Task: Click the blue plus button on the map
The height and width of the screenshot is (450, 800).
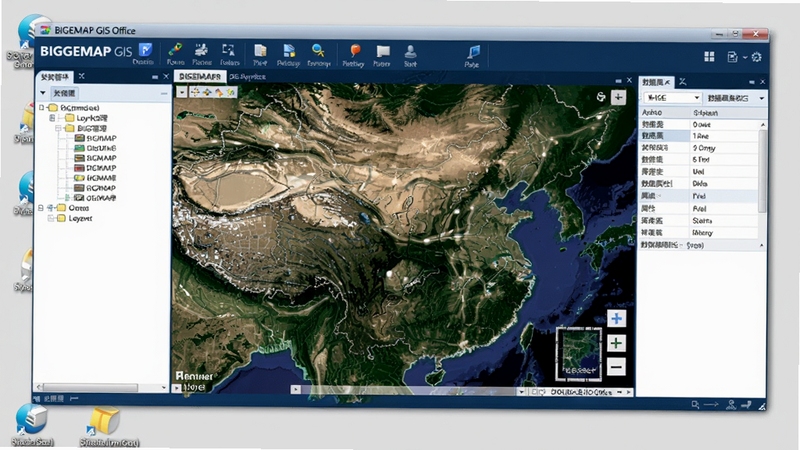Action: point(616,319)
